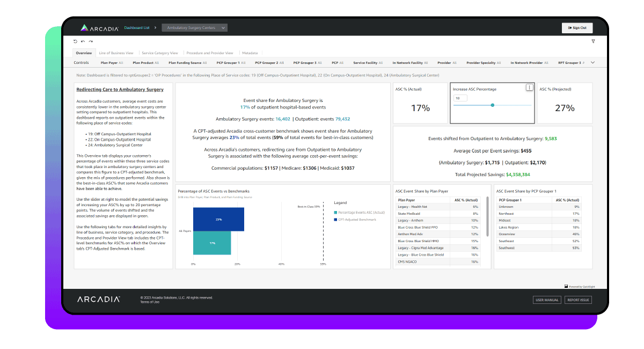Switch to Line of Business View tab

(116, 53)
